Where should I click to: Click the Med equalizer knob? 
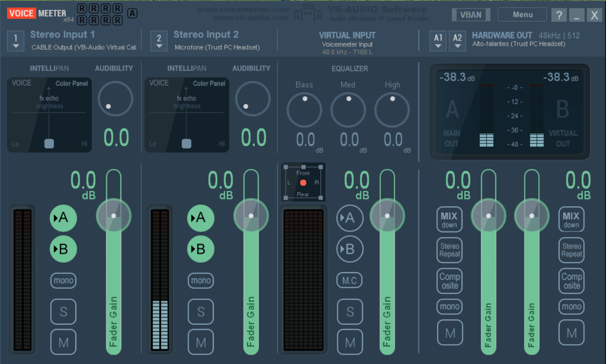348,110
